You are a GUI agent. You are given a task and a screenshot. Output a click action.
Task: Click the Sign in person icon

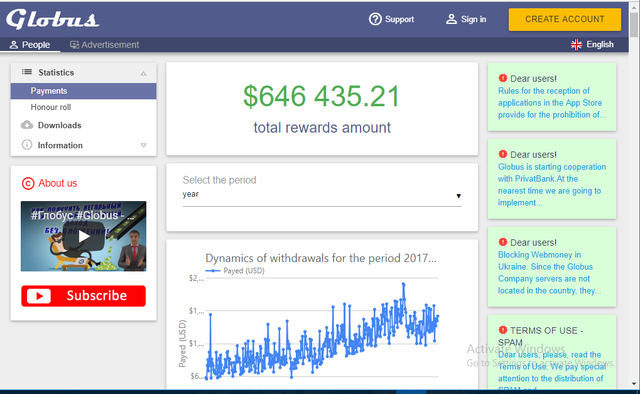451,19
